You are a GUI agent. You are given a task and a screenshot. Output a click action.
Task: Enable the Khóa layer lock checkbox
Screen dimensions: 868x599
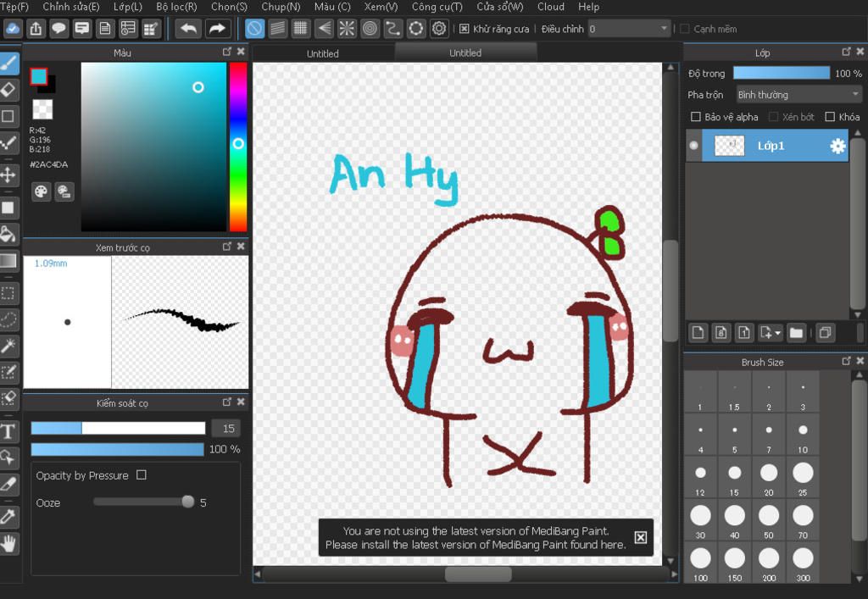pos(830,117)
